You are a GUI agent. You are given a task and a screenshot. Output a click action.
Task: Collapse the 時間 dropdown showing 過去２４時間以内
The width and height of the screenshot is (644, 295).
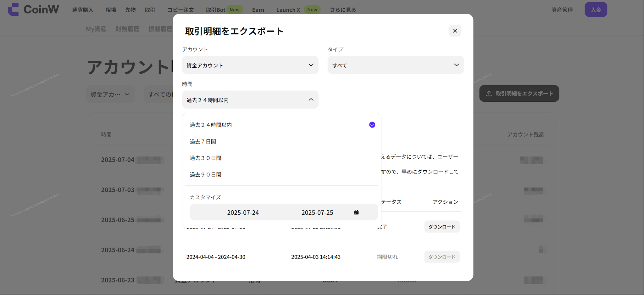tap(250, 100)
